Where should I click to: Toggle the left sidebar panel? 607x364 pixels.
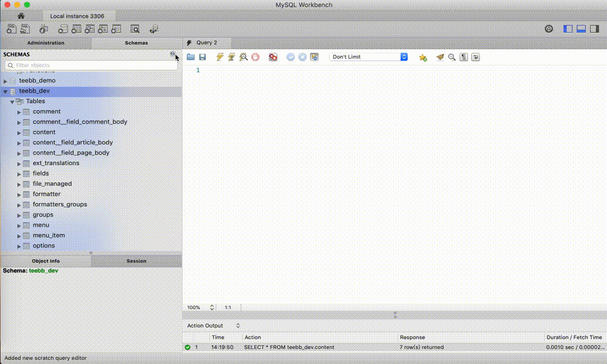pos(568,29)
